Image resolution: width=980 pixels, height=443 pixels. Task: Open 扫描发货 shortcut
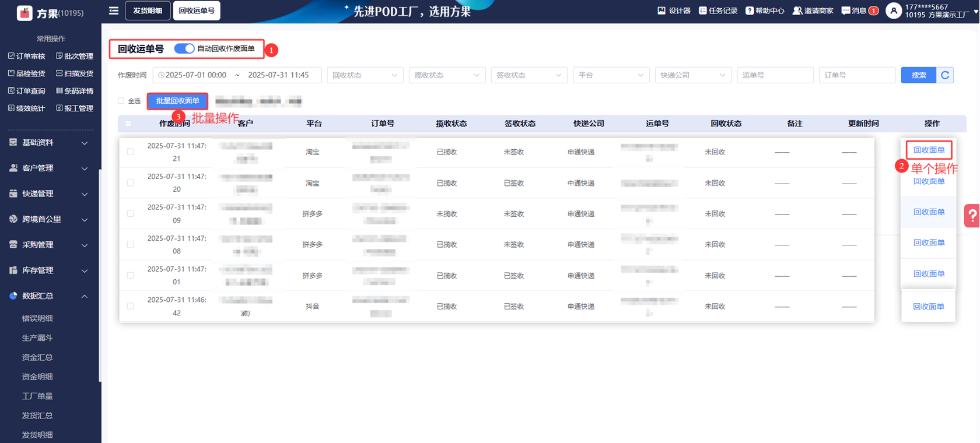pyautogui.click(x=74, y=73)
